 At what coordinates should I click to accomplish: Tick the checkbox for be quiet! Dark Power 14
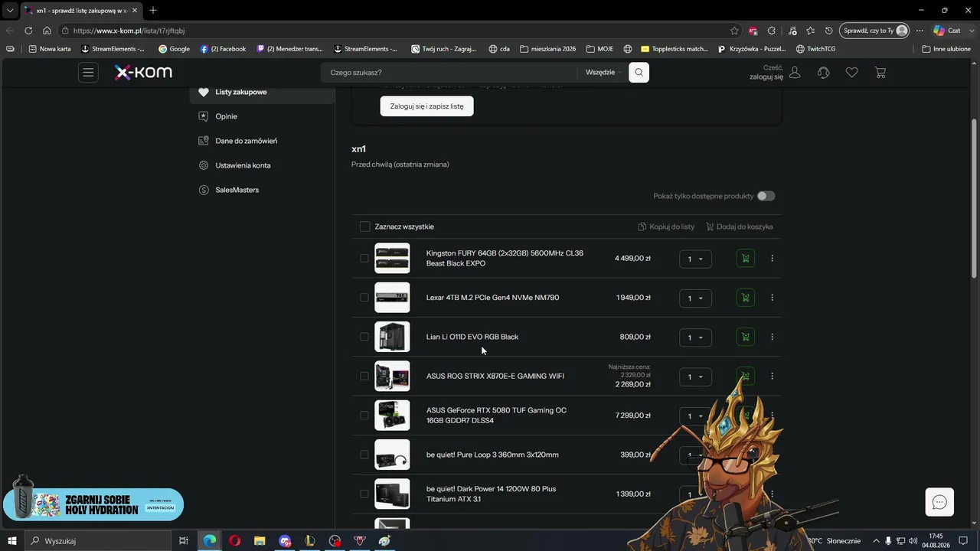pos(364,494)
